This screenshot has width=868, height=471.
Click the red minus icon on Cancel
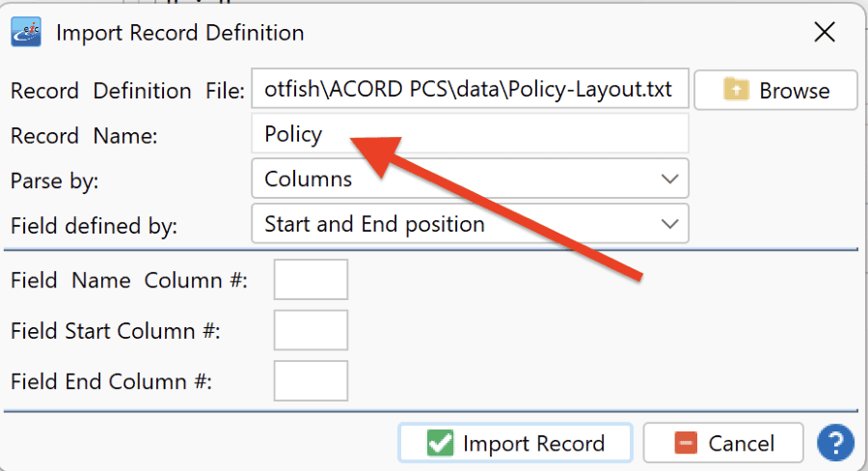pyautogui.click(x=686, y=443)
